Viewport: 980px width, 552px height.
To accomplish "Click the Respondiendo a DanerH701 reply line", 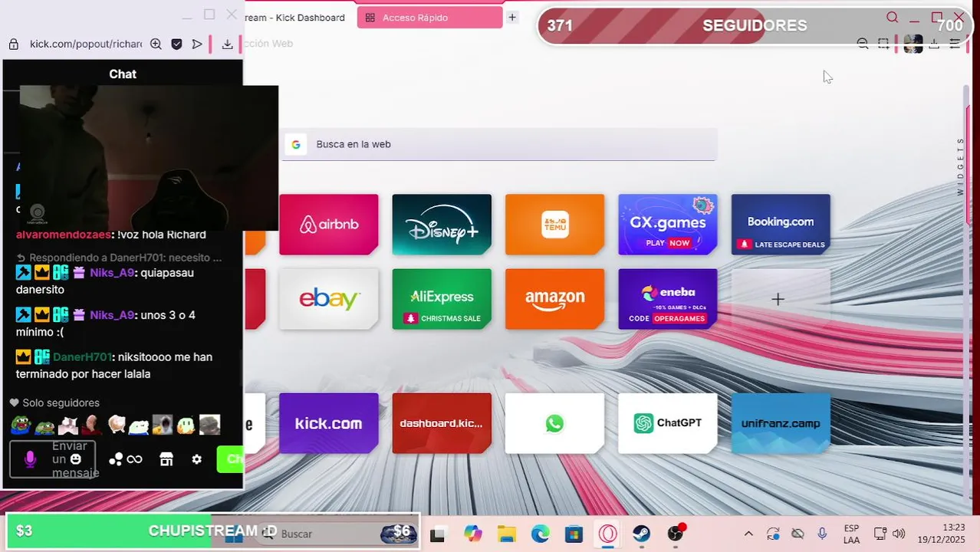I will (119, 258).
